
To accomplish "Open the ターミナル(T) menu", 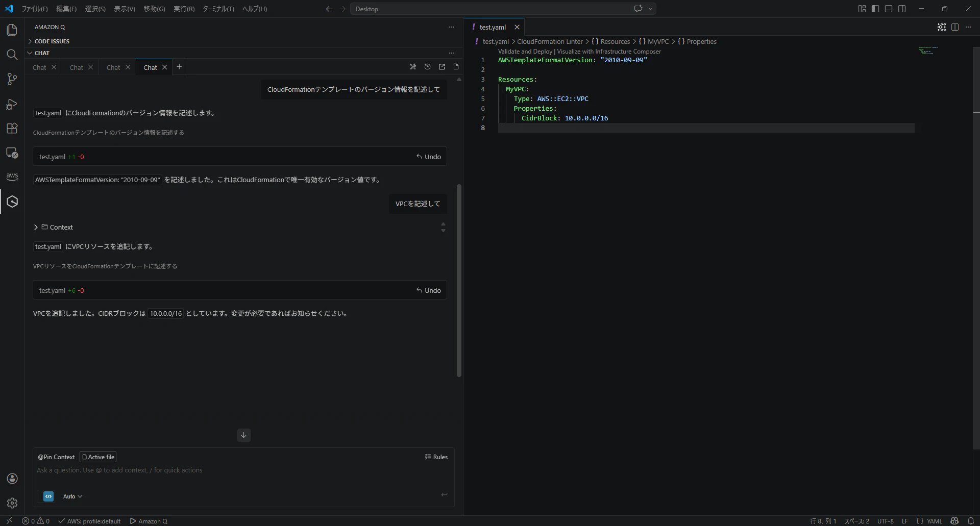I will 218,9.
